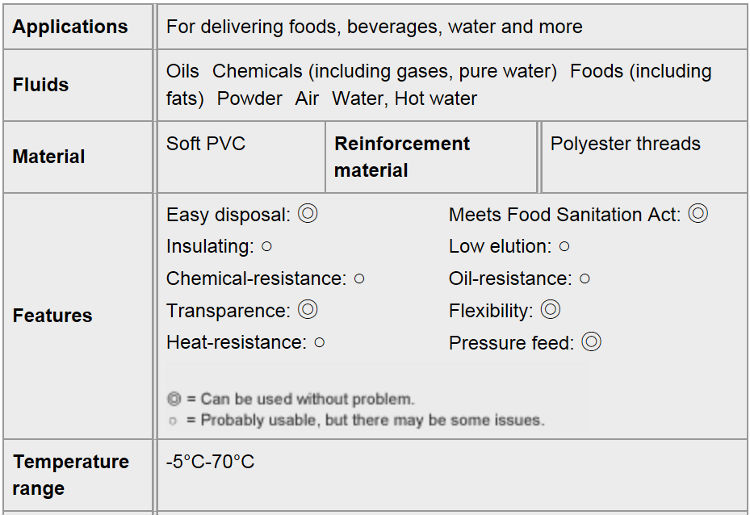Click the circle symbol next to Low elution
750x515 pixels.
tap(564, 247)
